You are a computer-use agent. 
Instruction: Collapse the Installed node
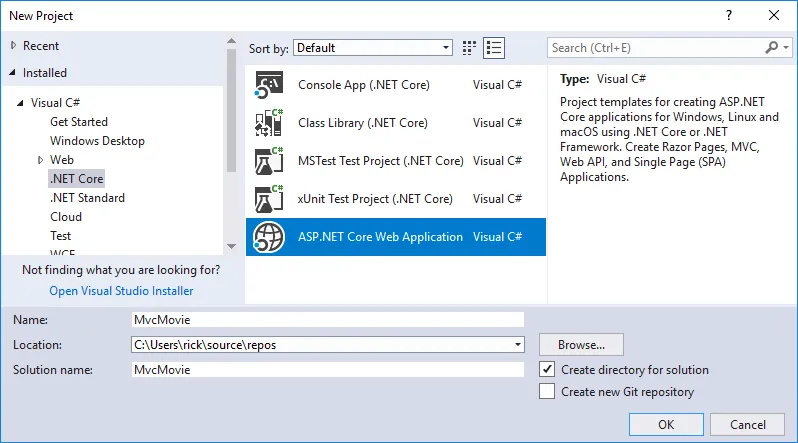(13, 73)
